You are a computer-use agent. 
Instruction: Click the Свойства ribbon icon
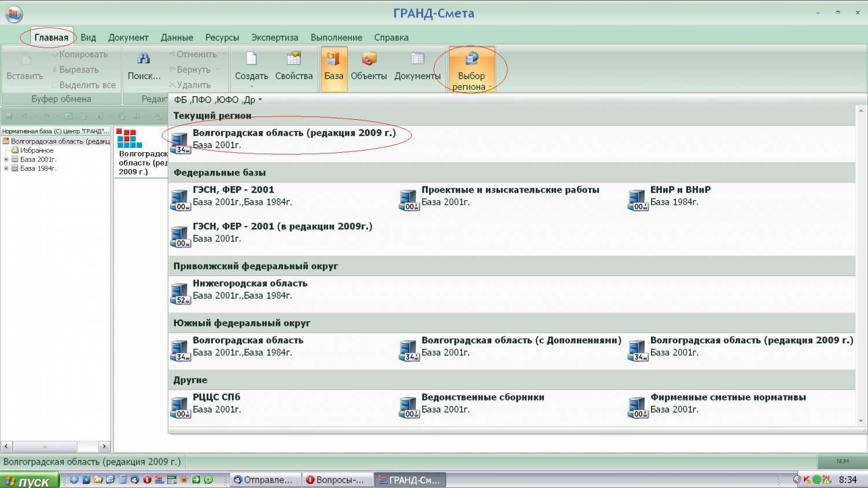(x=294, y=60)
